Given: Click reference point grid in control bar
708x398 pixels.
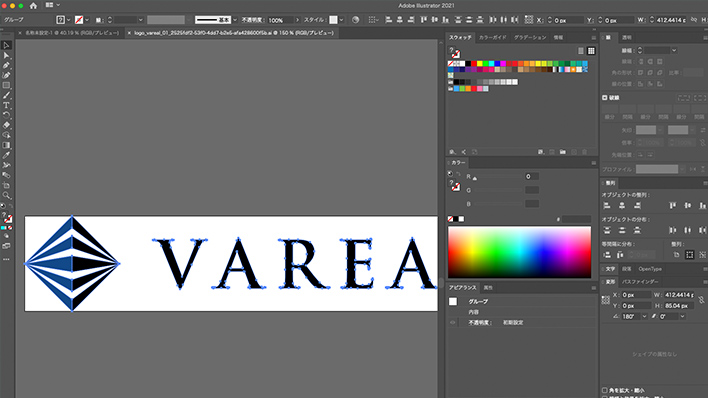Looking at the screenshot, I should click(528, 20).
